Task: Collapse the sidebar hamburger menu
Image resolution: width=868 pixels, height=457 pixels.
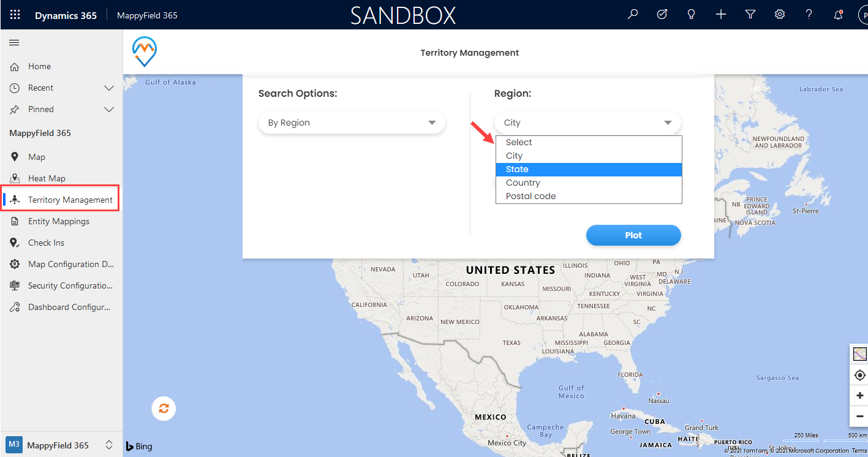Action: pyautogui.click(x=14, y=42)
